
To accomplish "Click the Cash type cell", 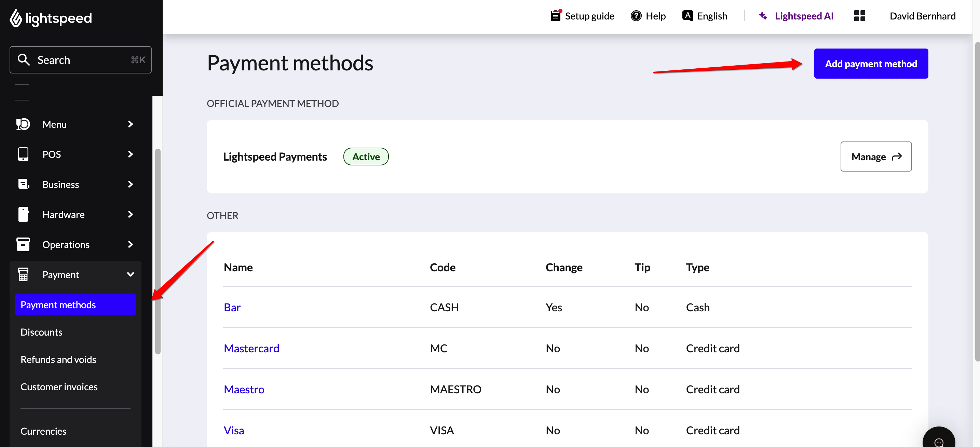I will 698,307.
